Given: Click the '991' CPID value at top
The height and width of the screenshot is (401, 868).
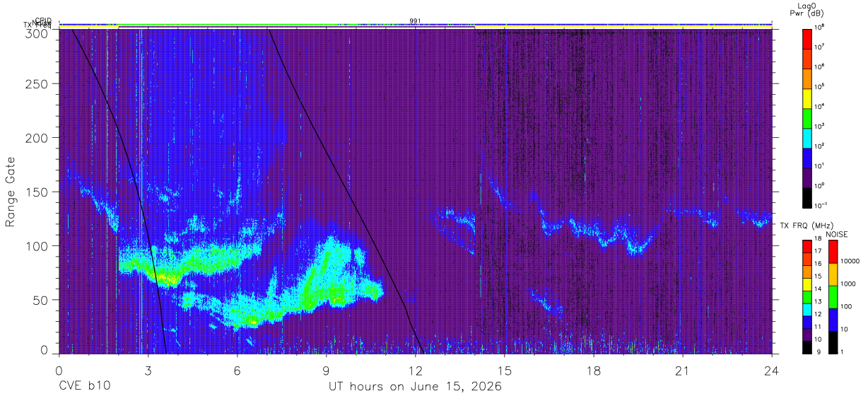Looking at the screenshot, I should click(x=415, y=21).
